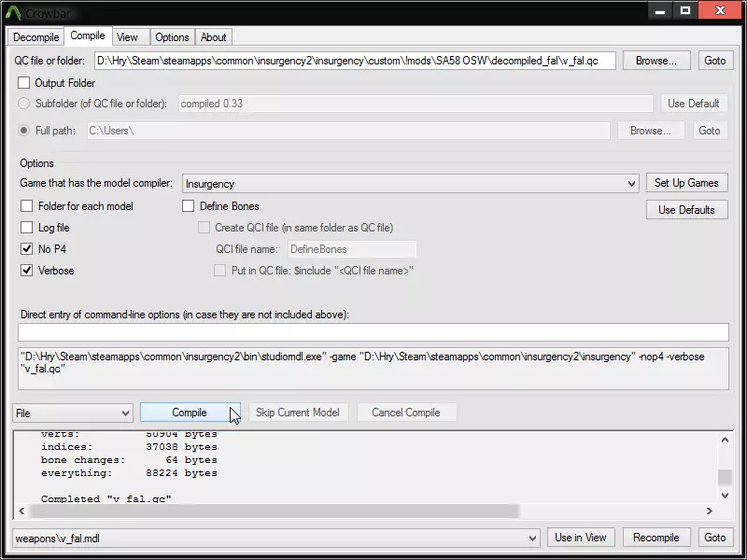
Task: Click the Recompile button
Action: [656, 538]
